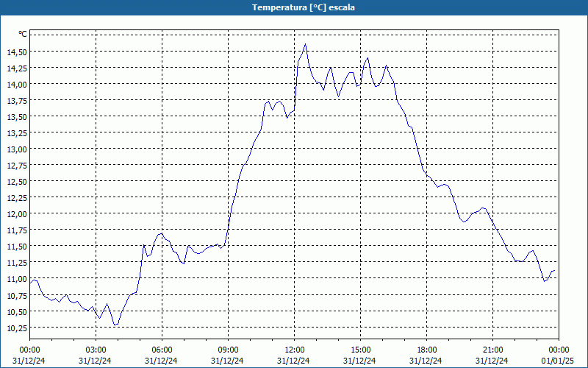
Task: Click the "Temperatura [°C] escala" chart title
Action: [x=304, y=7]
